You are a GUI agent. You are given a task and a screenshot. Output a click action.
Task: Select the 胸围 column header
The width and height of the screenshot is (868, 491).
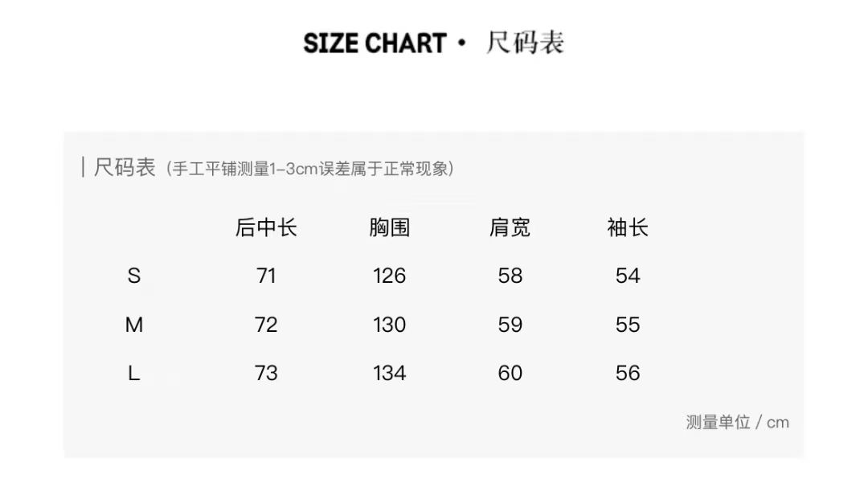click(x=389, y=227)
